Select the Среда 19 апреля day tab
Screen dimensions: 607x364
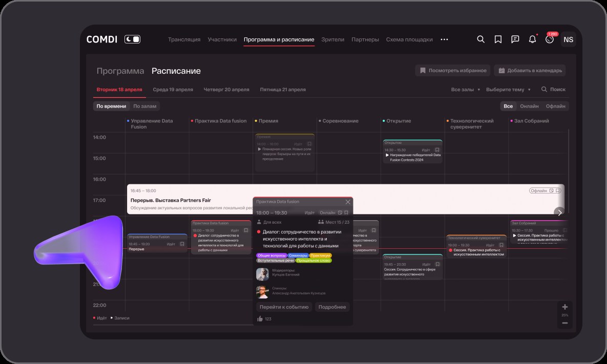(x=173, y=90)
